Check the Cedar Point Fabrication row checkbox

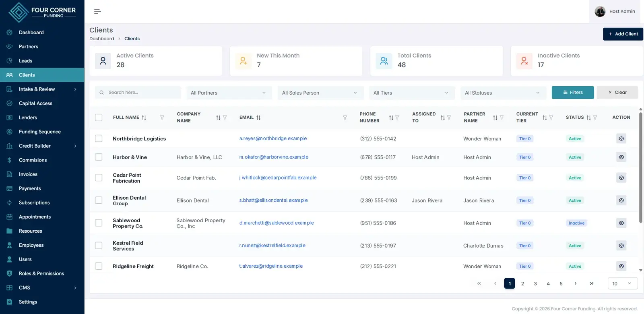99,178
